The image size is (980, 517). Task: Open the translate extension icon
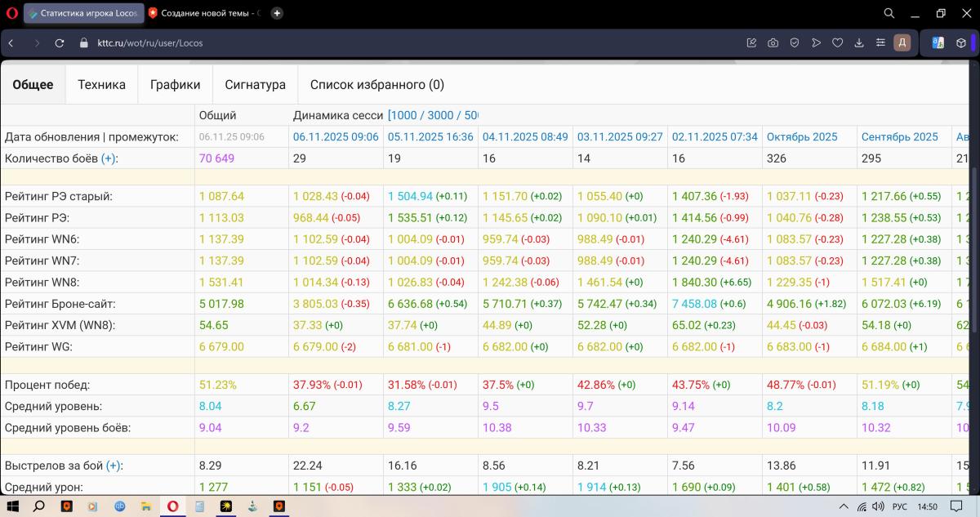[938, 43]
